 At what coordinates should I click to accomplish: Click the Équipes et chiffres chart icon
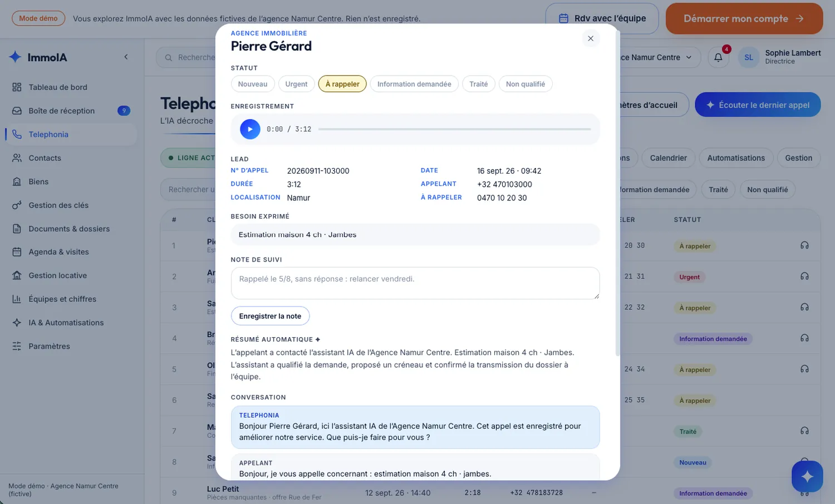[x=17, y=299]
